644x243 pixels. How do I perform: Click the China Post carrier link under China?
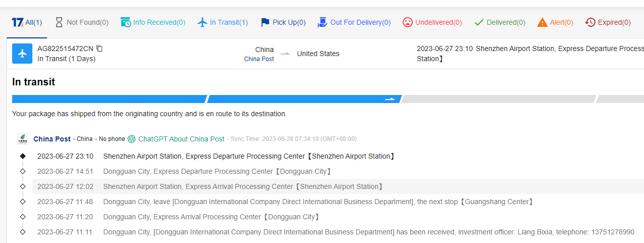[259, 59]
